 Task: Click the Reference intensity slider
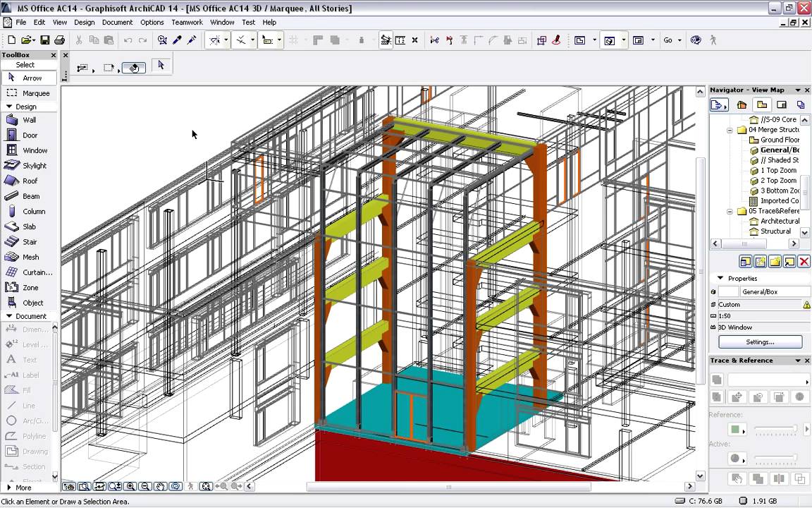coord(776,428)
